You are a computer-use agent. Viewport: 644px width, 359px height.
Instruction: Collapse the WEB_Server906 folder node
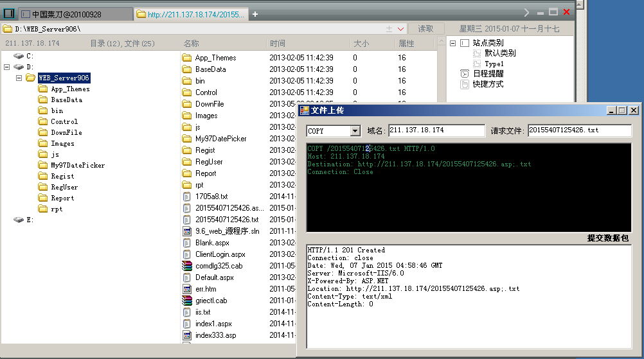19,78
